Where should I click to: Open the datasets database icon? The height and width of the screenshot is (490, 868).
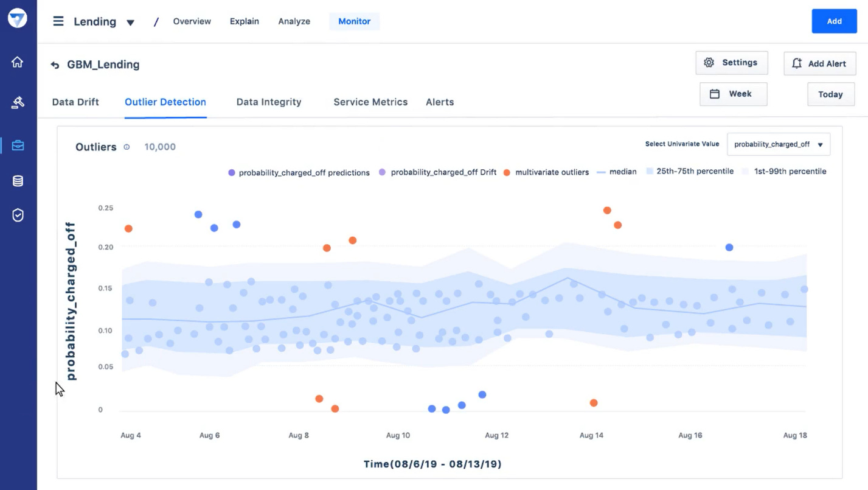[18, 180]
